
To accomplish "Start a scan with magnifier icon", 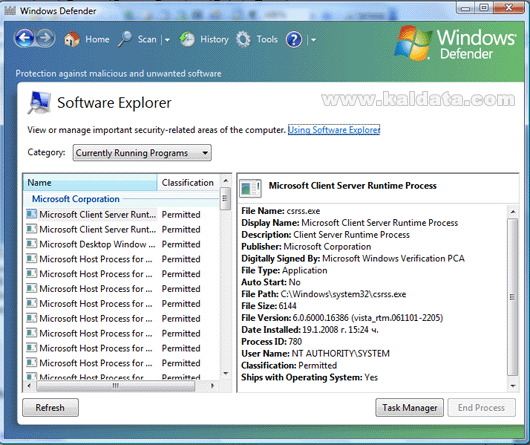I will (125, 39).
